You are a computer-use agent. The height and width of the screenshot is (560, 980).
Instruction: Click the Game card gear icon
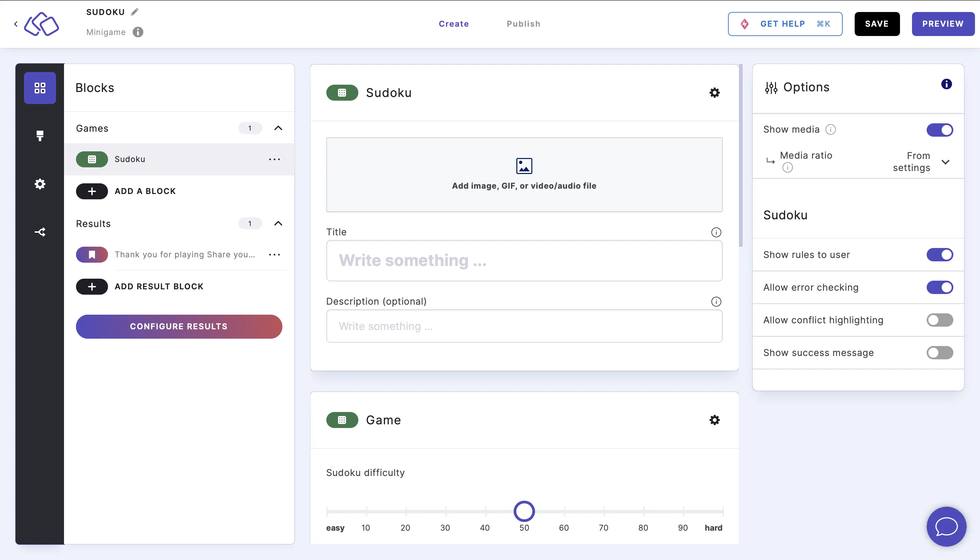click(714, 420)
